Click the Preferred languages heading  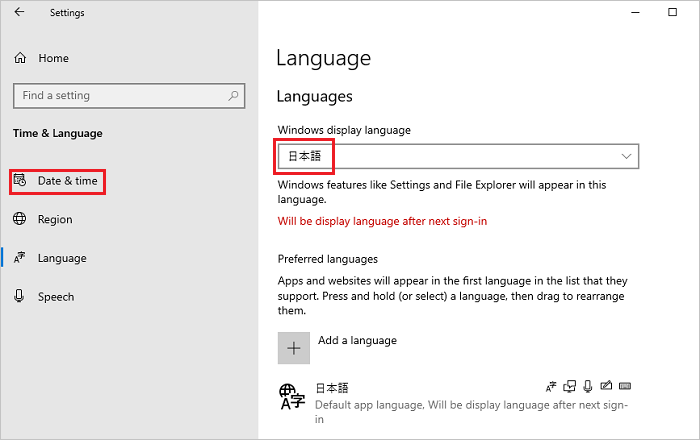(x=328, y=259)
